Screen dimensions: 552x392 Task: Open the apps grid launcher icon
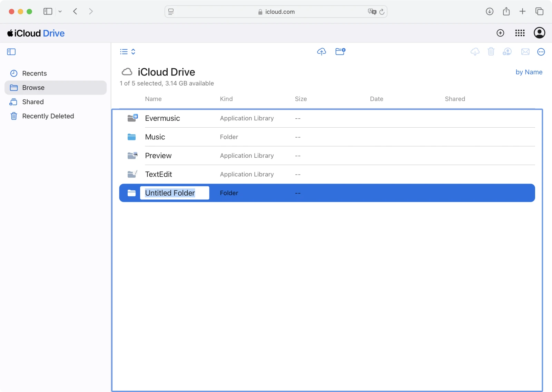pos(520,33)
